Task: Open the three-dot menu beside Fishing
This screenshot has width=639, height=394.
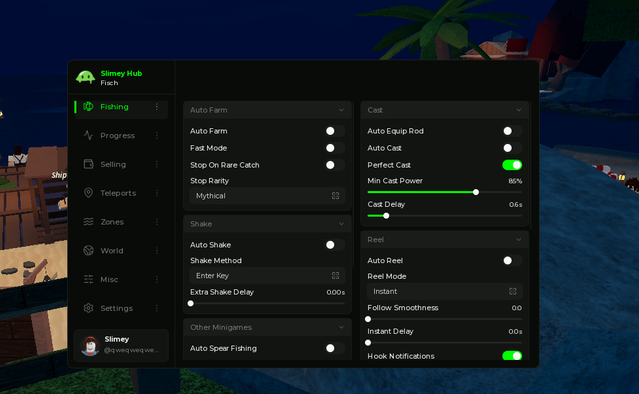Action: click(157, 107)
